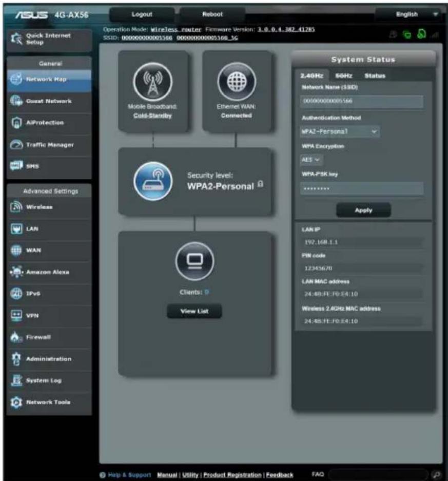This screenshot has width=448, height=481.
Task: Click the Network Tools icon
Action: click(x=16, y=402)
